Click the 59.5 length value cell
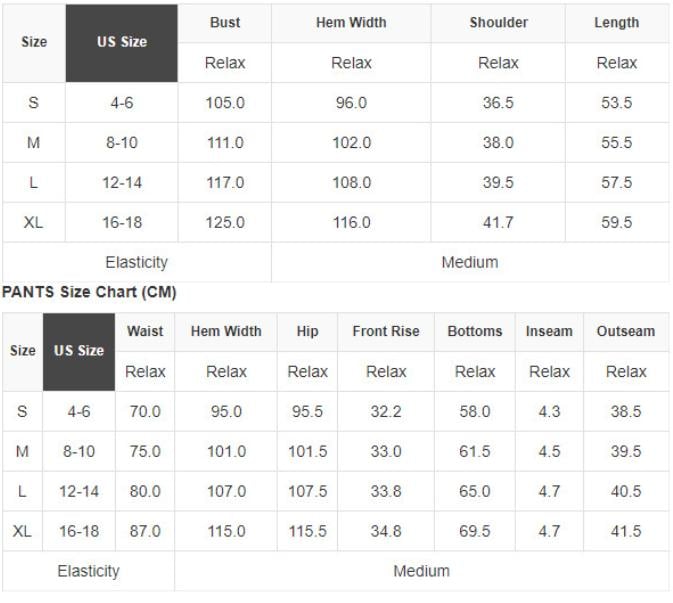 [616, 222]
